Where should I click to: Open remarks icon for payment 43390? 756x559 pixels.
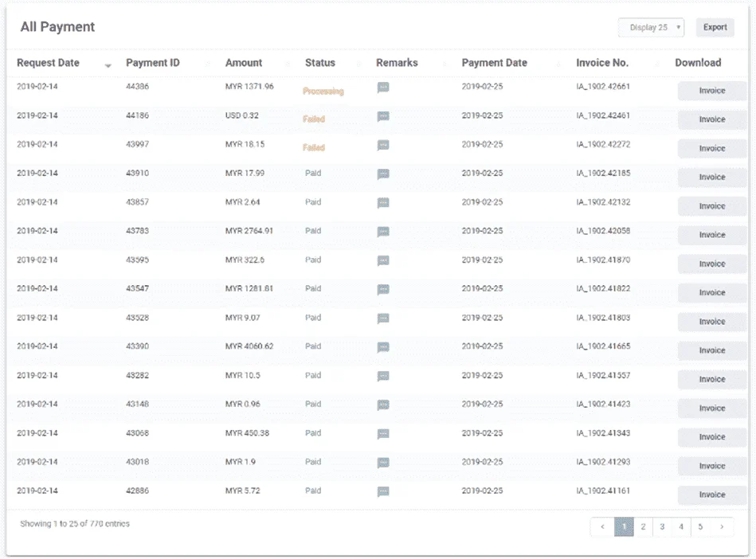383,347
